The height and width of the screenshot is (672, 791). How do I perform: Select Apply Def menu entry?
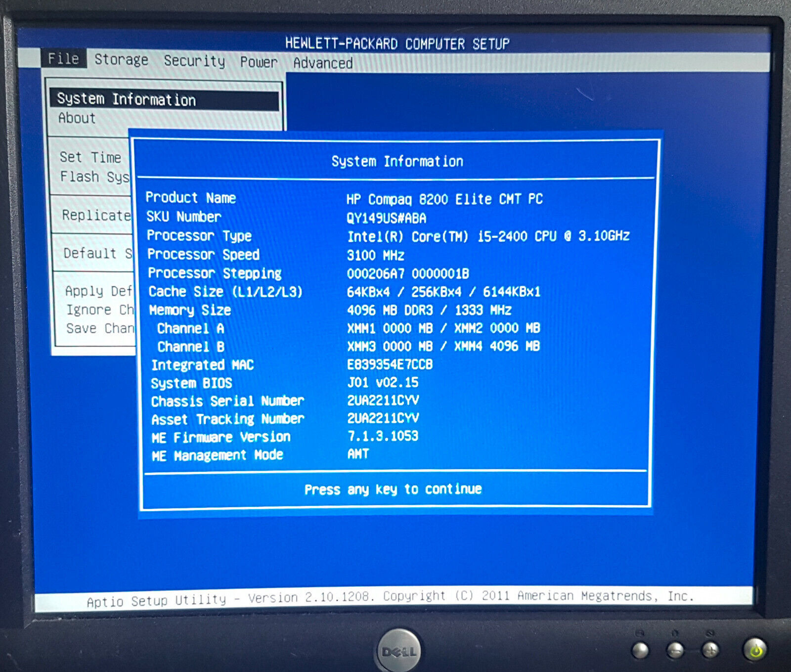point(99,291)
